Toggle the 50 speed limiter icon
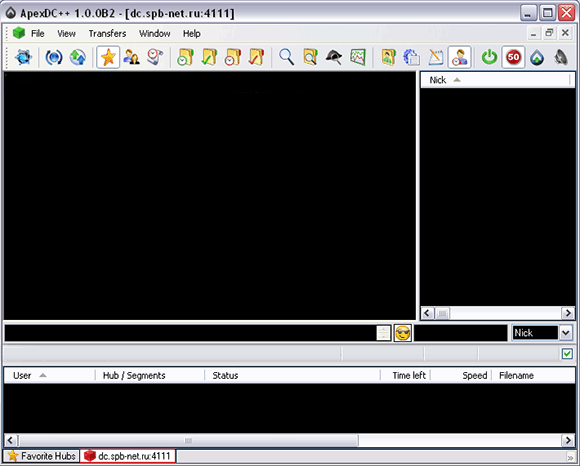This screenshot has height=466, width=580. pos(513,57)
